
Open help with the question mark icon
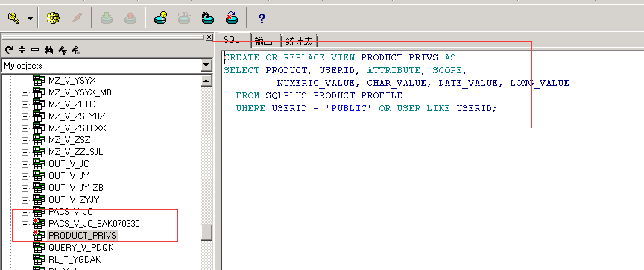click(262, 19)
